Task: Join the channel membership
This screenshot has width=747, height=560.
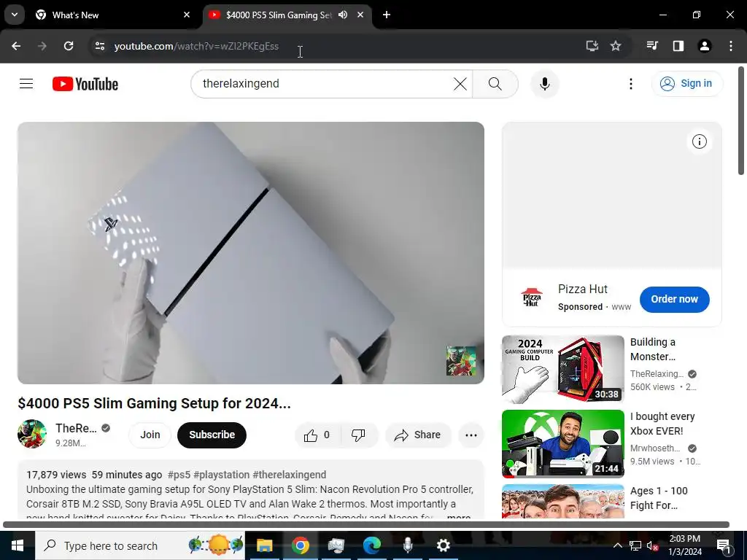Action: click(150, 435)
